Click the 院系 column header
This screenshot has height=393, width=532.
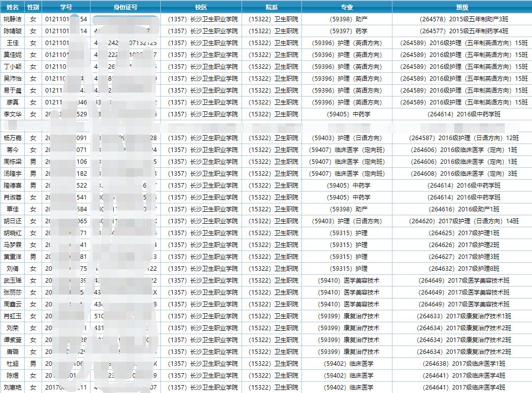click(x=271, y=7)
